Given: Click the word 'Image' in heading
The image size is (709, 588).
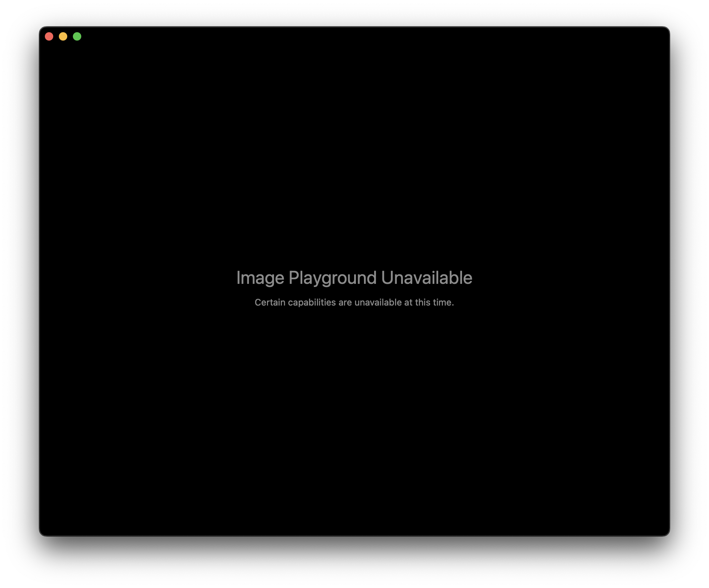Looking at the screenshot, I should pos(260,278).
